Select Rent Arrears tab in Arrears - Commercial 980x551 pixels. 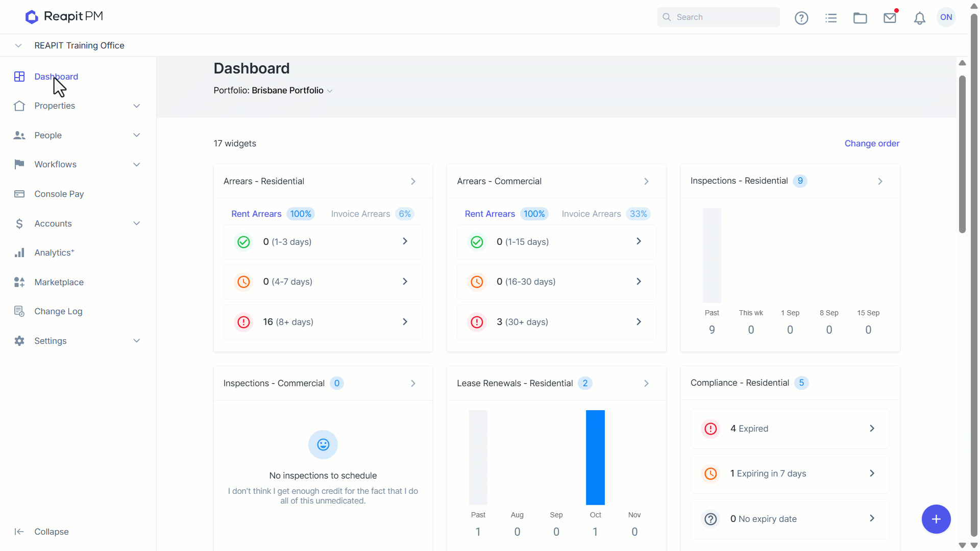click(x=506, y=214)
